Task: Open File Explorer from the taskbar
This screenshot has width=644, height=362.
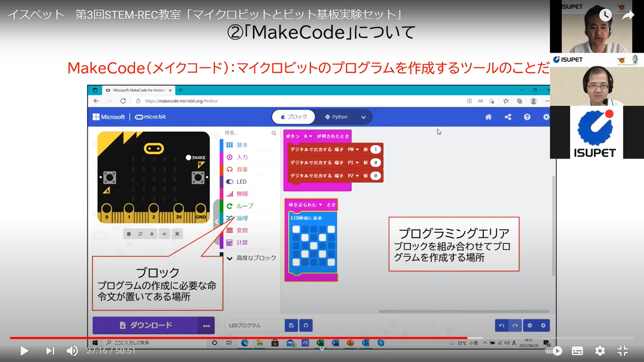Action: point(260,343)
